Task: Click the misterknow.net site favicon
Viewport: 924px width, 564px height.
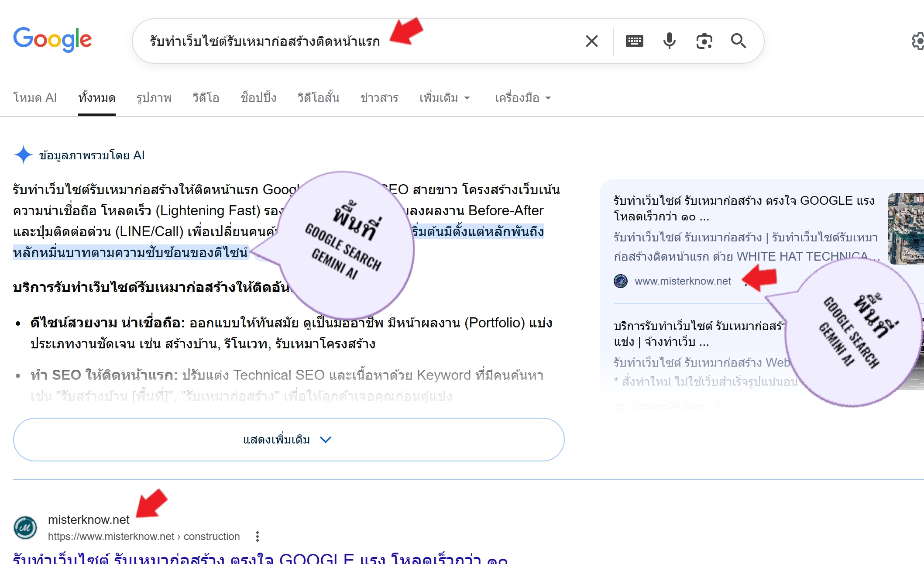Action: tap(25, 527)
